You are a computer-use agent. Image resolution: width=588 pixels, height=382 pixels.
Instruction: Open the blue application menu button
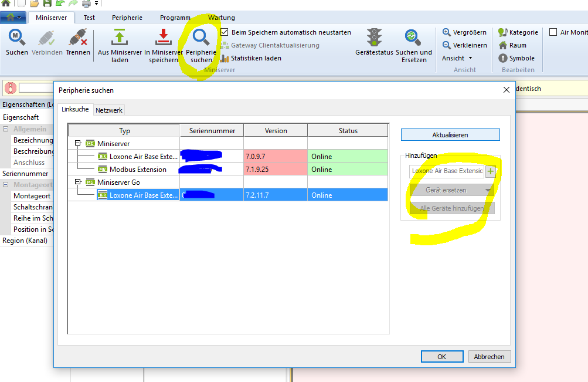(x=13, y=17)
